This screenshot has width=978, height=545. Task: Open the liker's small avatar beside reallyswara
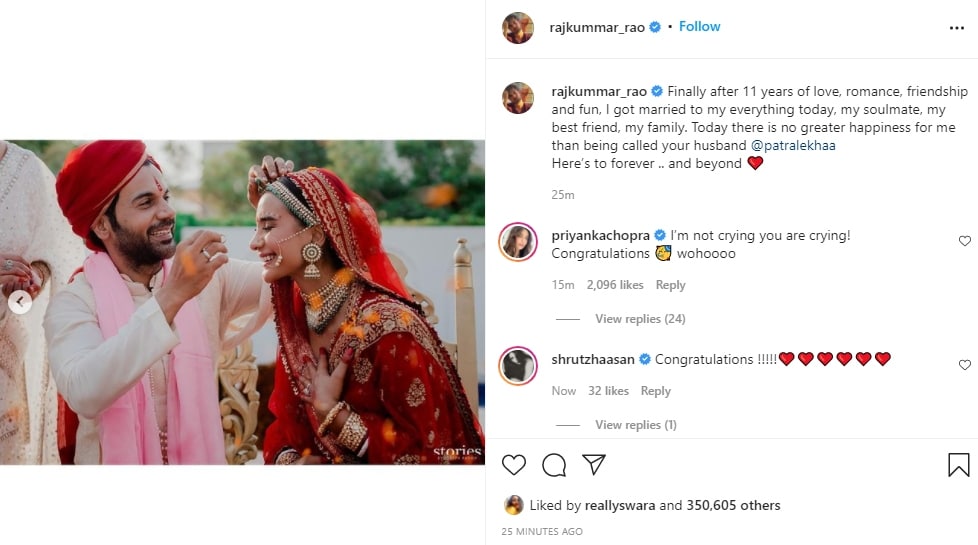513,505
